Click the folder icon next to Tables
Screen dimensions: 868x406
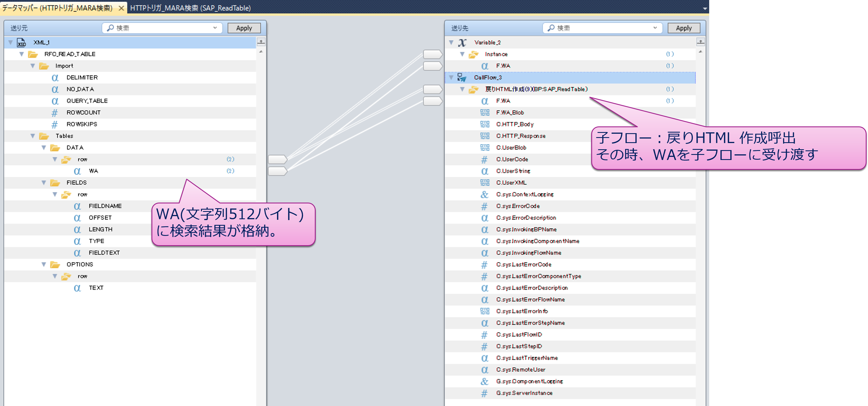(44, 136)
